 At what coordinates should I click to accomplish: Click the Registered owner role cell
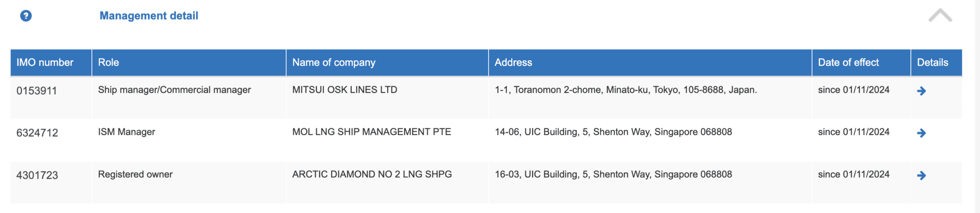[x=135, y=175]
